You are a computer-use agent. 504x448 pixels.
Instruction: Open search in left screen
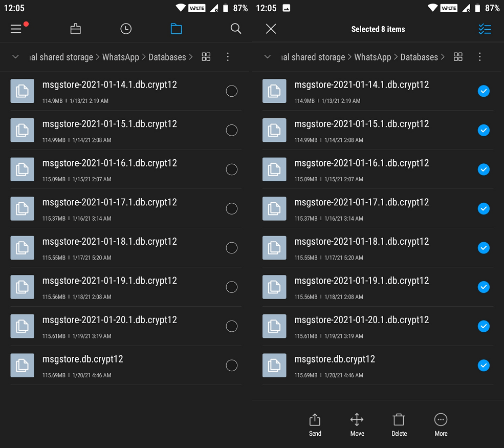(x=236, y=29)
